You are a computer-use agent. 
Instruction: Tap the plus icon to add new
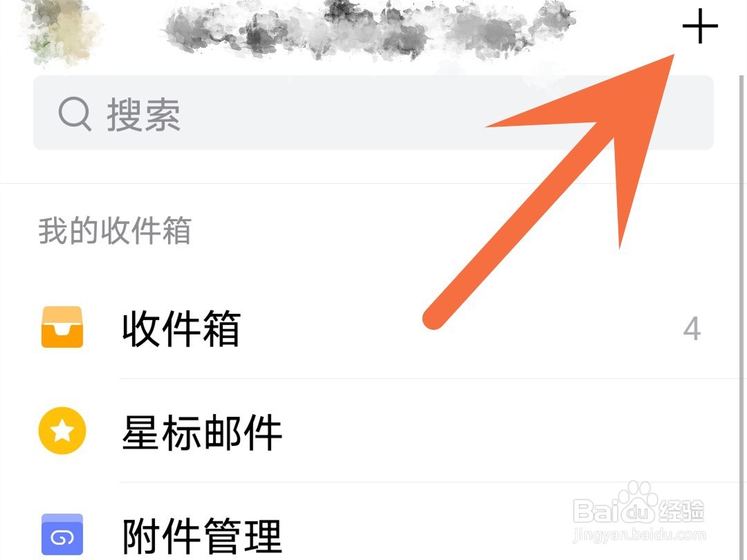(700, 26)
